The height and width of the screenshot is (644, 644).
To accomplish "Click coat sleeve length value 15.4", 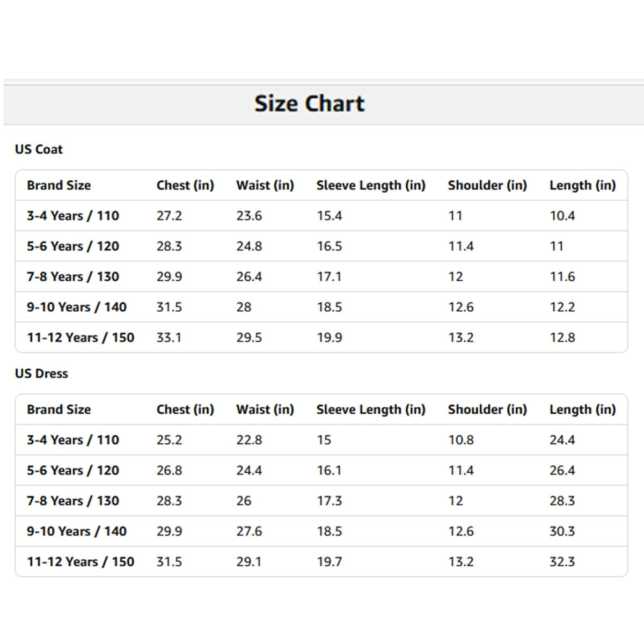I will [329, 216].
